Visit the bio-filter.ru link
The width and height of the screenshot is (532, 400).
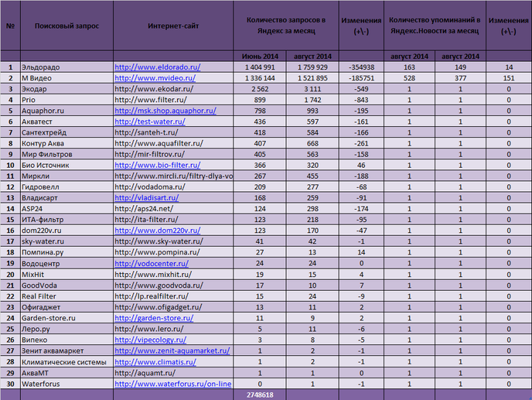(158, 165)
